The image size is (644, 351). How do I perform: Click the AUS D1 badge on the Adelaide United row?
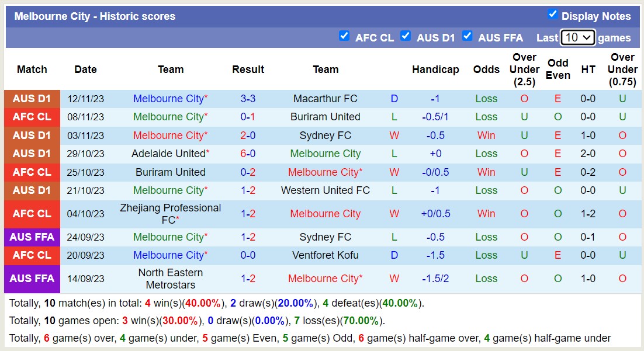pos(32,154)
